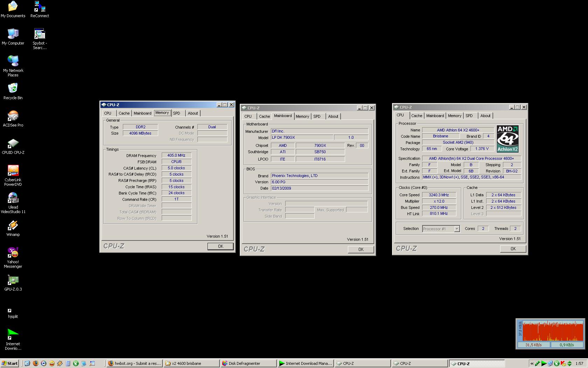Launch Windows Media Player from quick launch
The image size is (588, 368).
[x=44, y=363]
